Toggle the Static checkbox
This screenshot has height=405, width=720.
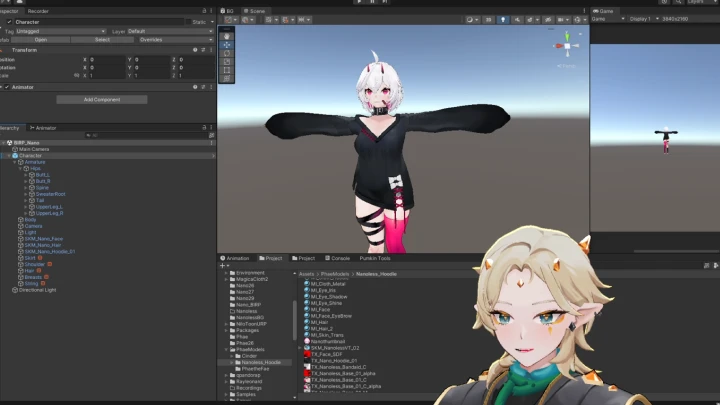tap(188, 22)
